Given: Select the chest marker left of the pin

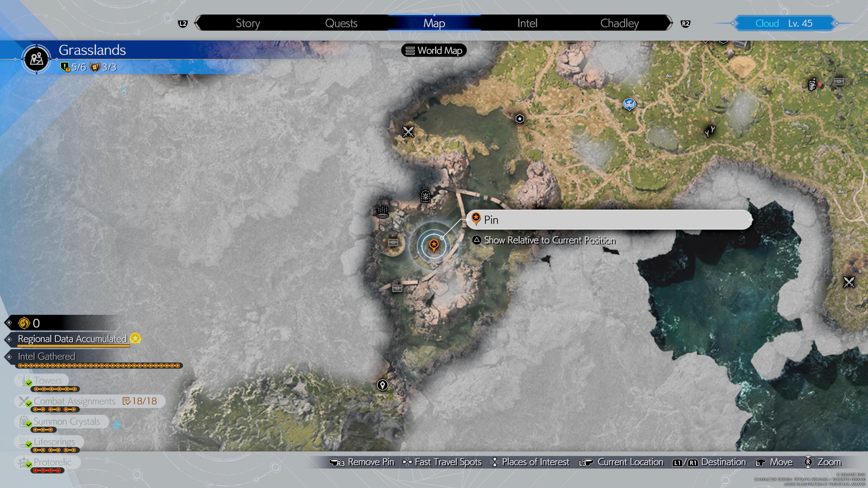Looking at the screenshot, I should [393, 242].
